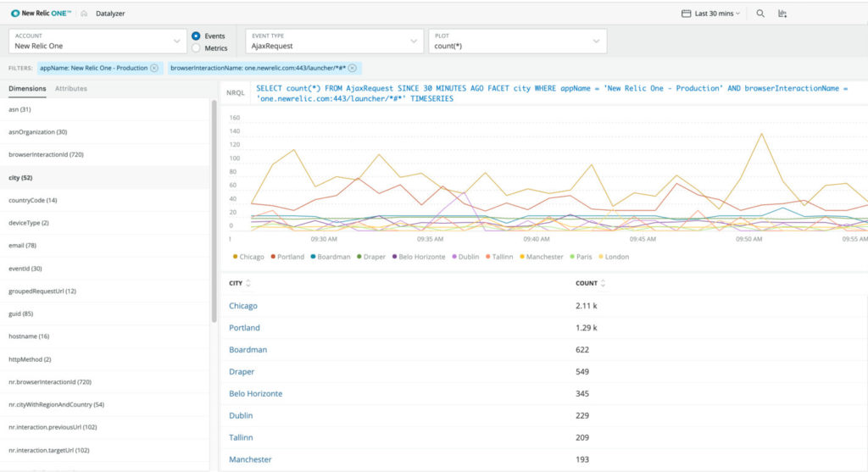The height and width of the screenshot is (472, 868).
Task: Click the Boardman count 622 cell
Action: tap(582, 350)
